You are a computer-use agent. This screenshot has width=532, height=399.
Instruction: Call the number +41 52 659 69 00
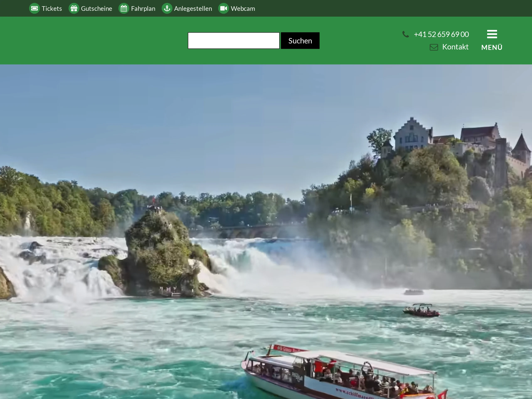coord(441,34)
